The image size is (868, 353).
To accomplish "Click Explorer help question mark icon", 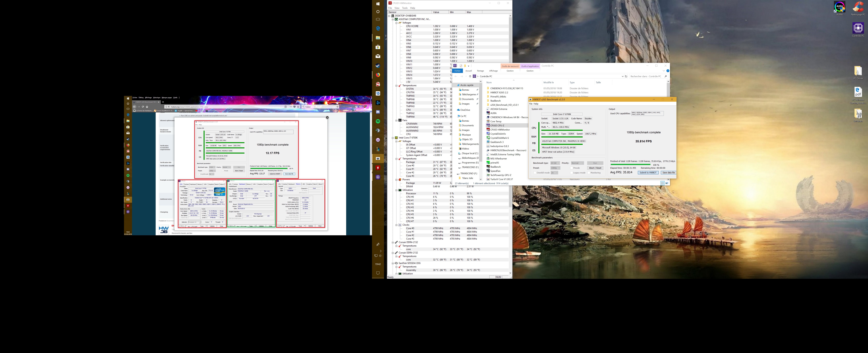I will tap(668, 71).
